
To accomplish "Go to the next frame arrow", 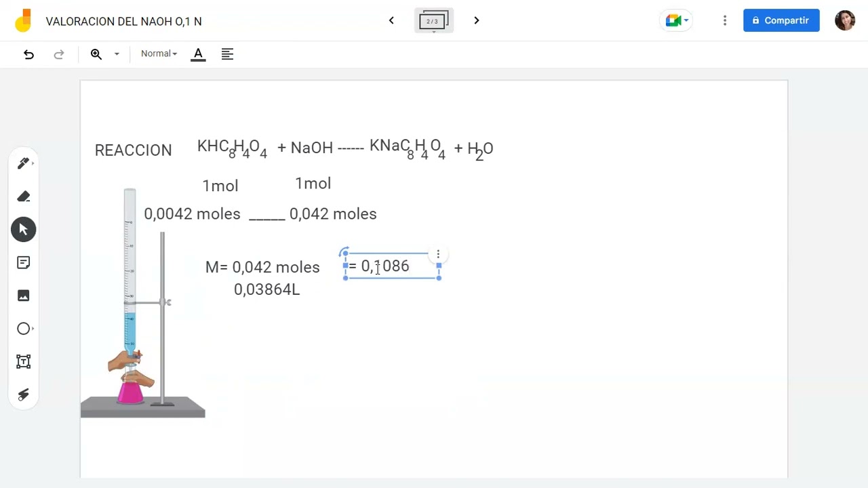I will [x=477, y=20].
